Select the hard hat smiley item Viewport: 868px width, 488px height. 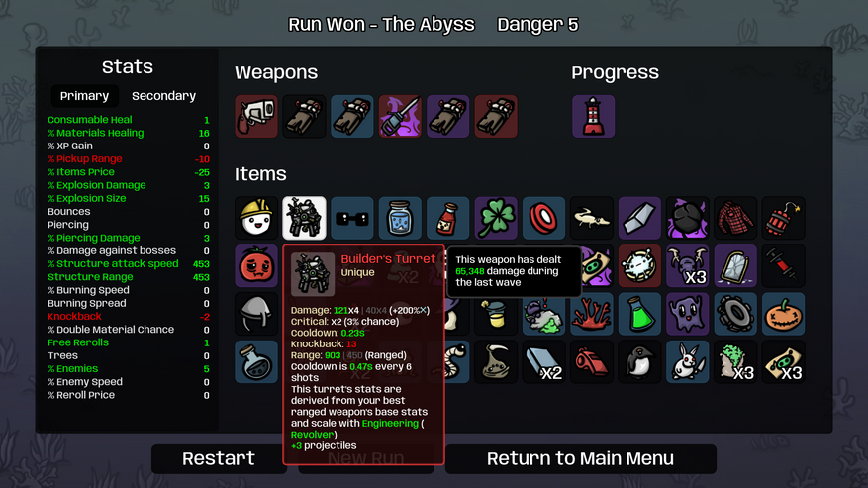(x=256, y=218)
